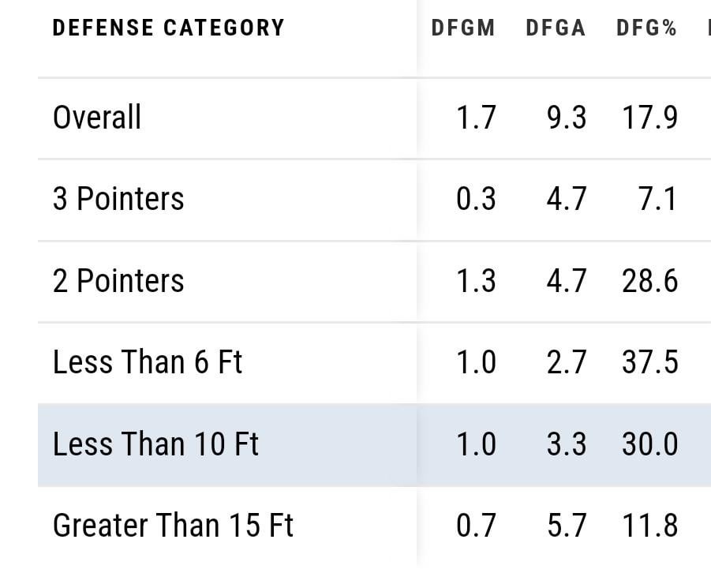
Task: Click the Overall DFG% value 17.9
Action: [649, 118]
